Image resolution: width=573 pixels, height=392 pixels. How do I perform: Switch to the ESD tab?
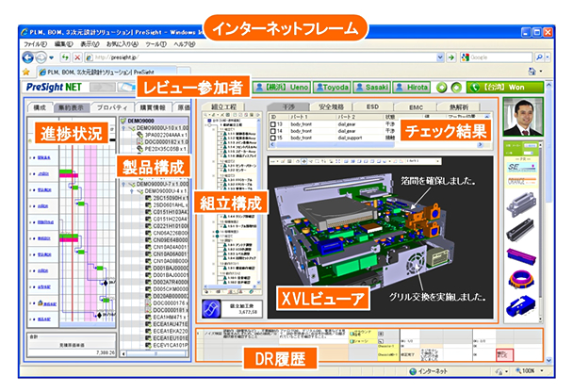pos(372,106)
